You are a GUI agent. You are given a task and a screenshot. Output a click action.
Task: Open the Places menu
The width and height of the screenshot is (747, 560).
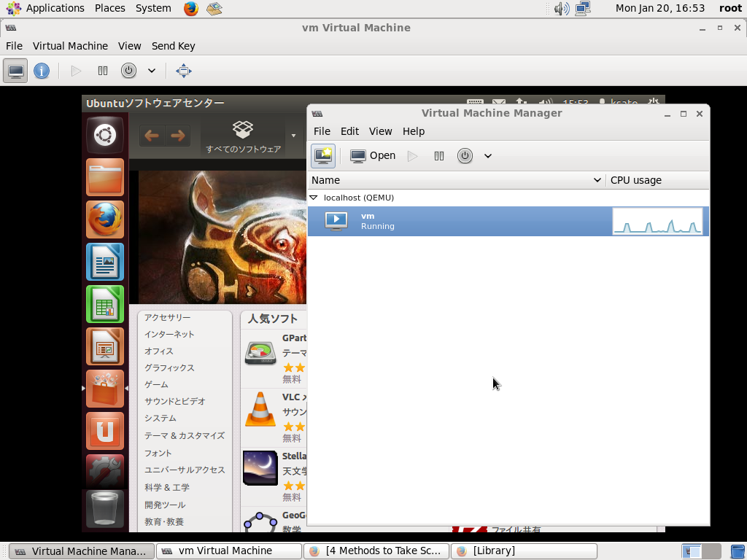tap(109, 8)
